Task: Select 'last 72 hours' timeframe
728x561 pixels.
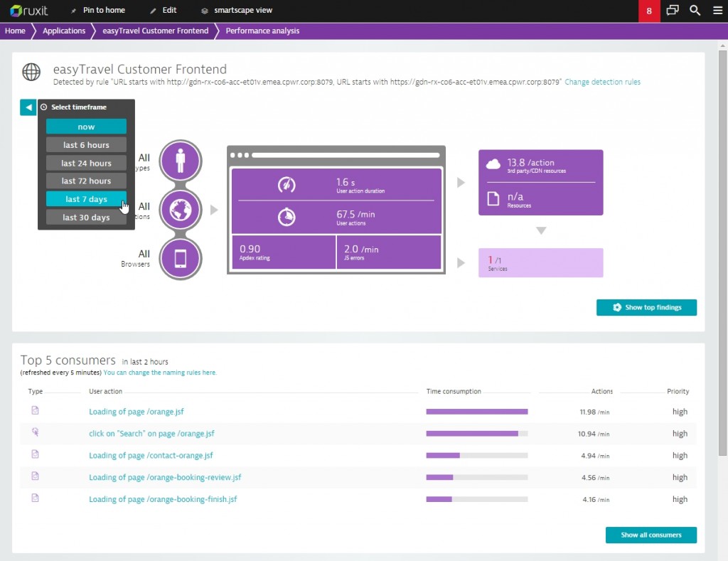Action: coord(86,181)
